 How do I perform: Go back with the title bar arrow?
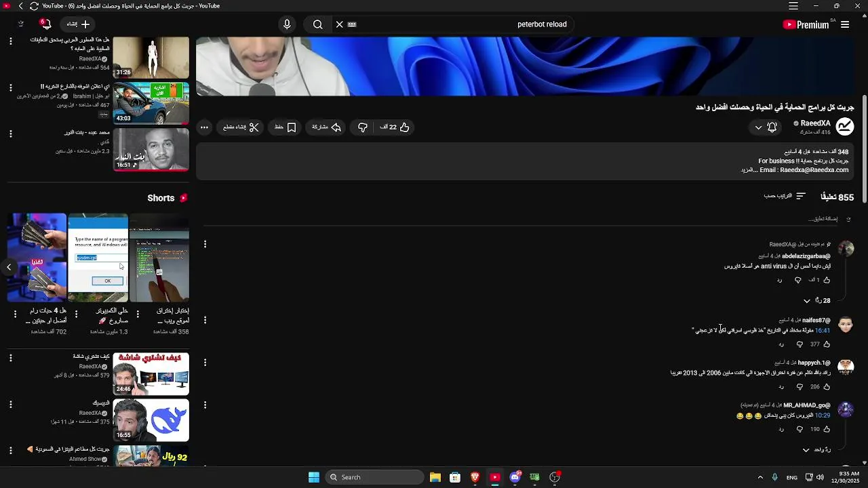[x=20, y=6]
